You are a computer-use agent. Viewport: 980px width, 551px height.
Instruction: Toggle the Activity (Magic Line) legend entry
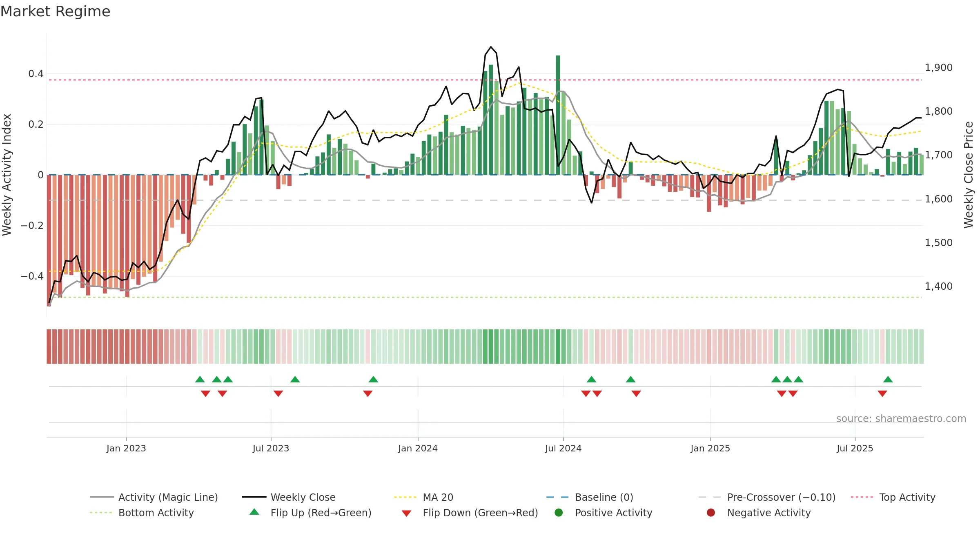tap(154, 497)
